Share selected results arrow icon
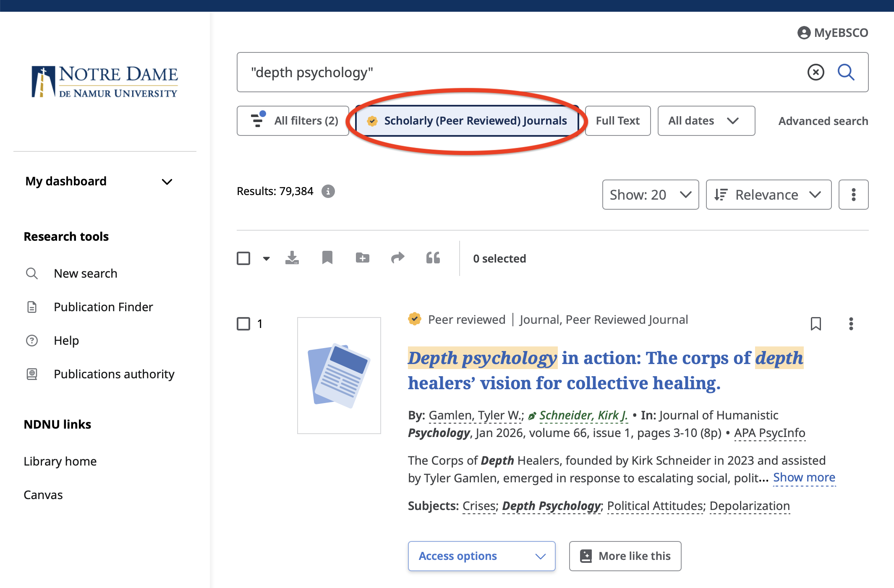This screenshot has height=588, width=894. coord(398,258)
